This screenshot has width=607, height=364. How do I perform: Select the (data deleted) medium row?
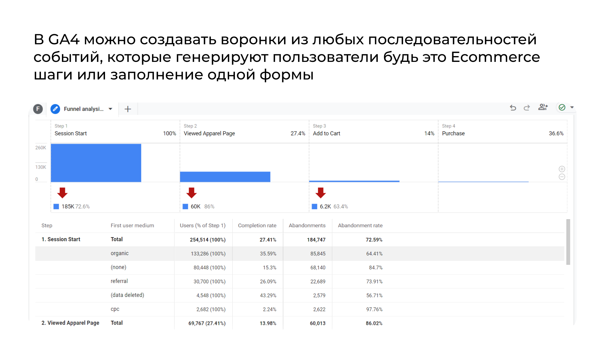[x=300, y=295]
